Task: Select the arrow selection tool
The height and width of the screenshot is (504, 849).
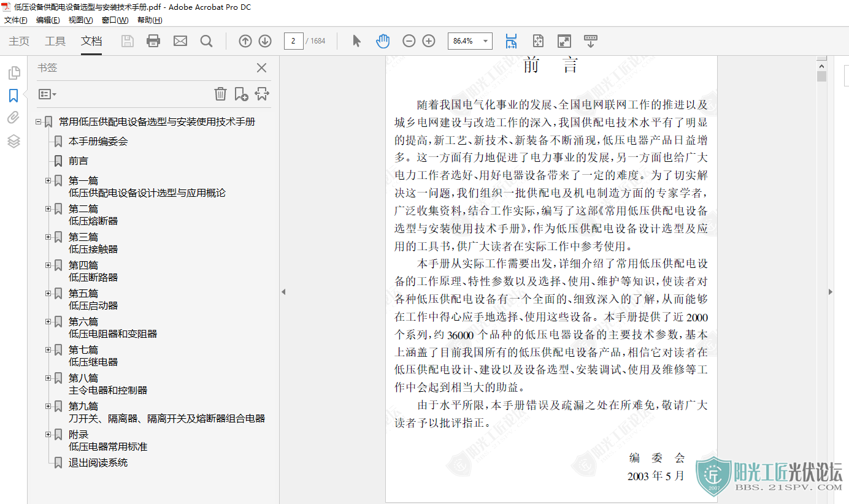Action: [x=356, y=41]
